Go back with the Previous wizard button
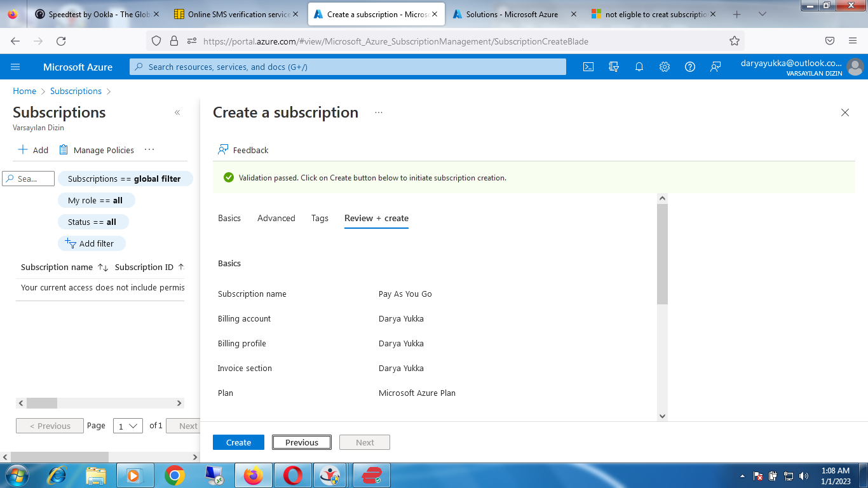The image size is (868, 488). [302, 442]
